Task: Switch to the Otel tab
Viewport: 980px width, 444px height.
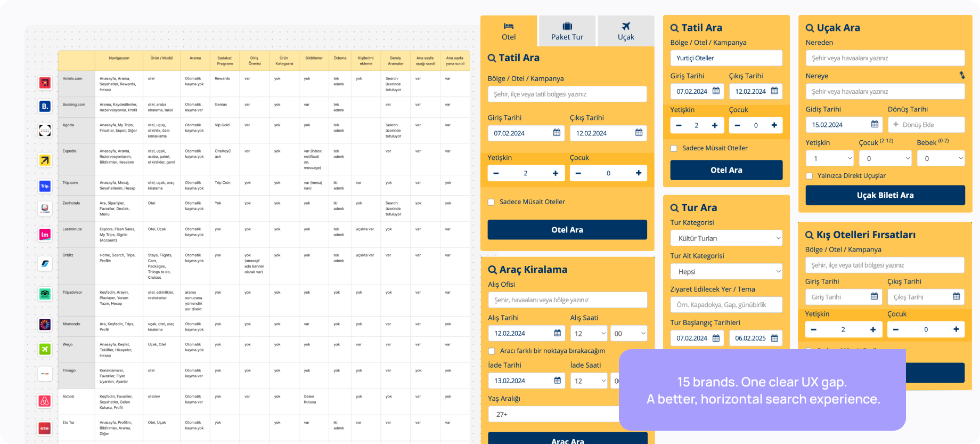Action: (509, 31)
